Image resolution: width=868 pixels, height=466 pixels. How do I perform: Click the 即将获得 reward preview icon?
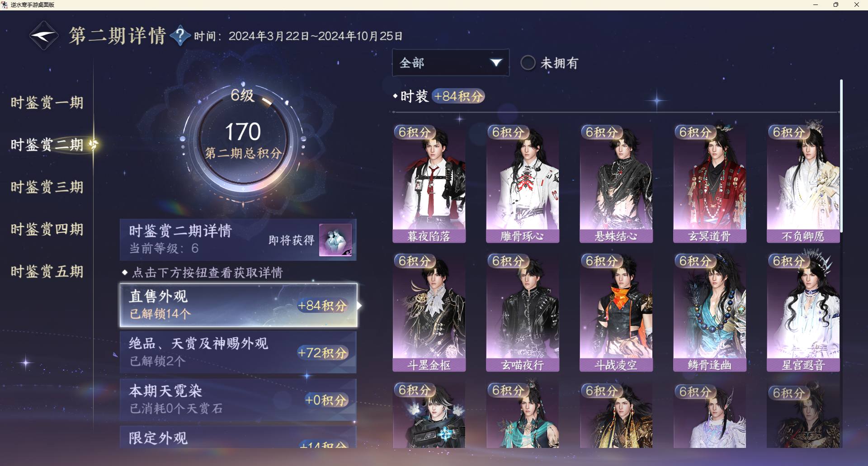(x=335, y=240)
